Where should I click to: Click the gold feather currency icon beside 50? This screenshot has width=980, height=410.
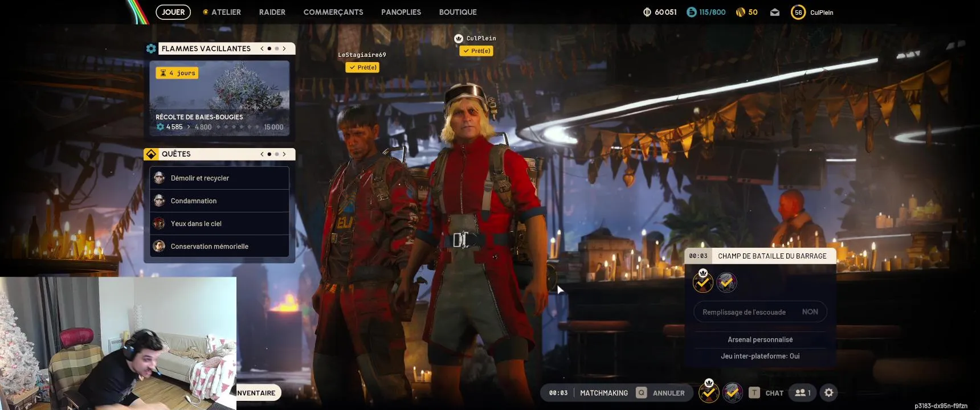pyautogui.click(x=740, y=12)
